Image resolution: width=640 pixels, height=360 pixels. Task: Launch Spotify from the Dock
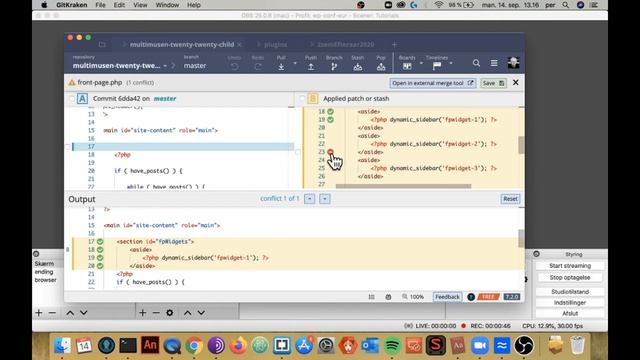pos(392,346)
